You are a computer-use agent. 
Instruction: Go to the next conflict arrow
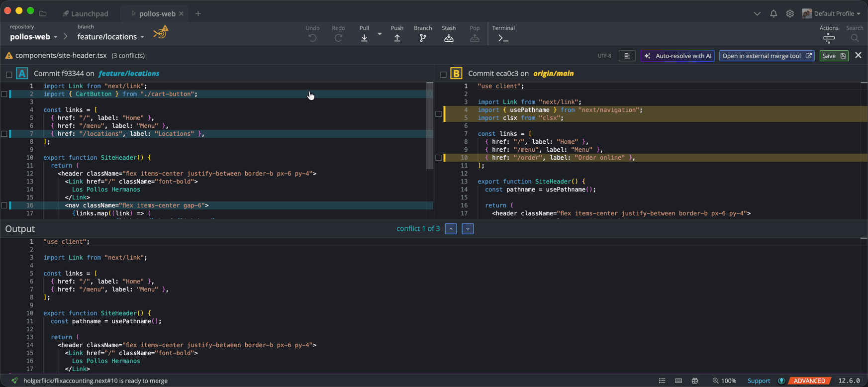point(468,229)
